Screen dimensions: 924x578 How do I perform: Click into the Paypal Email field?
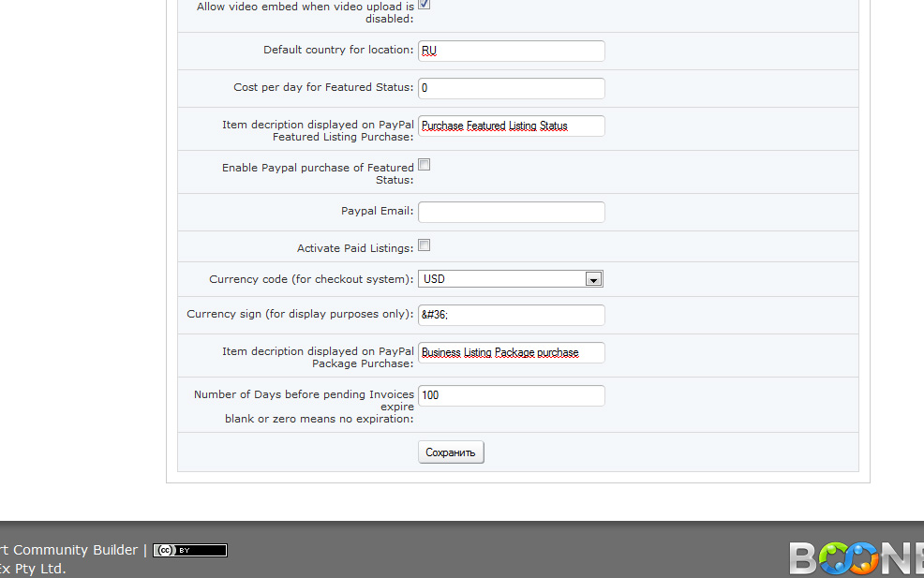click(x=511, y=212)
